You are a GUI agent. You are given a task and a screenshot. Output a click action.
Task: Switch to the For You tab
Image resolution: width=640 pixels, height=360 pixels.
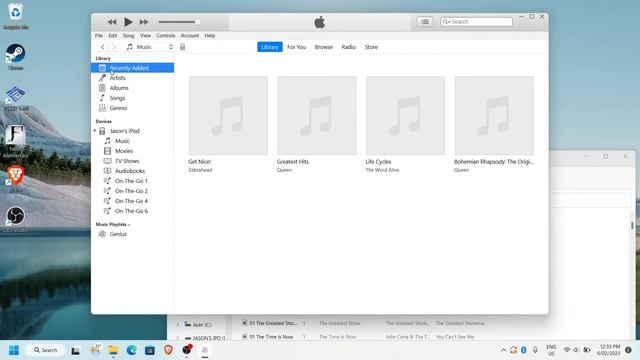[296, 47]
